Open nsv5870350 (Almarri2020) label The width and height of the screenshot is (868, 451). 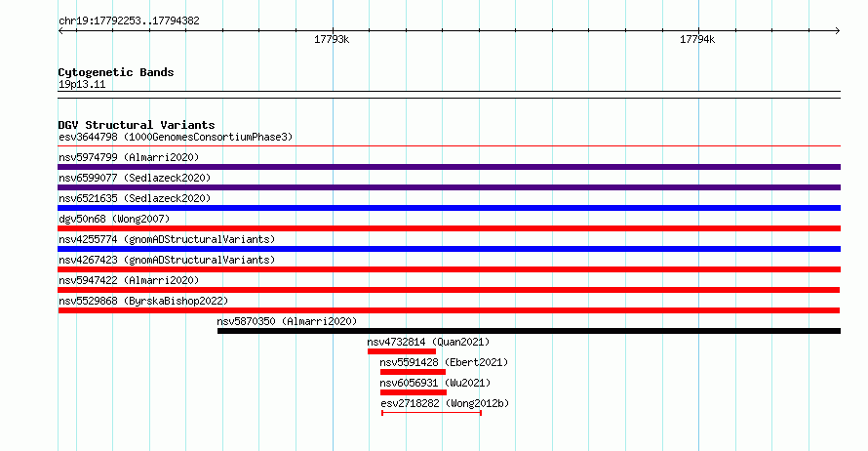click(287, 321)
